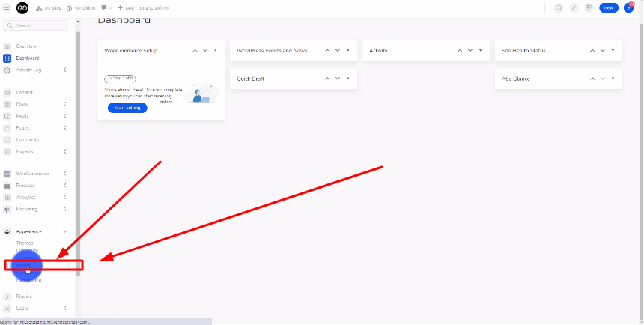Click the sliders settings icon in top bar
The width and height of the screenshot is (644, 325).
point(589,7)
